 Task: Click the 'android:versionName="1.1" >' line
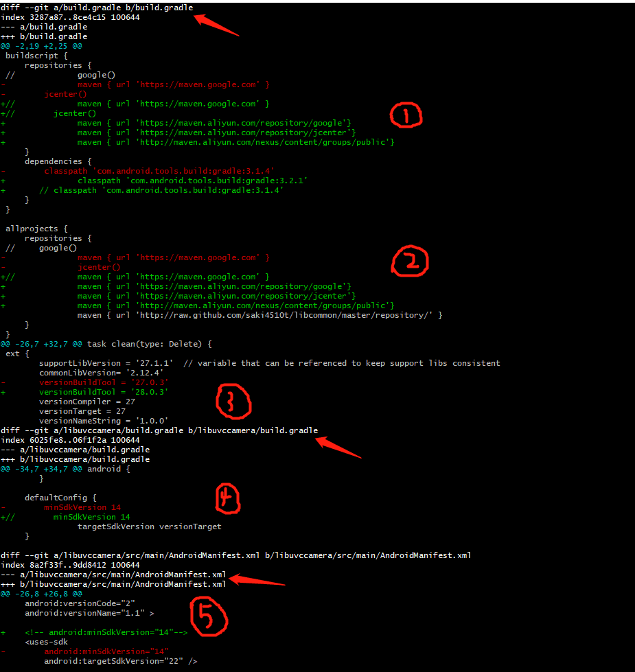point(89,613)
